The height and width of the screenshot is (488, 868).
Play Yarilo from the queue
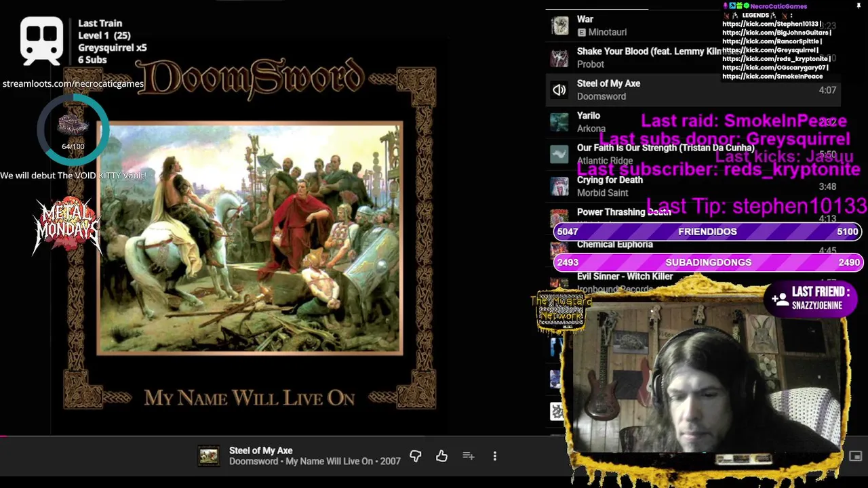588,116
